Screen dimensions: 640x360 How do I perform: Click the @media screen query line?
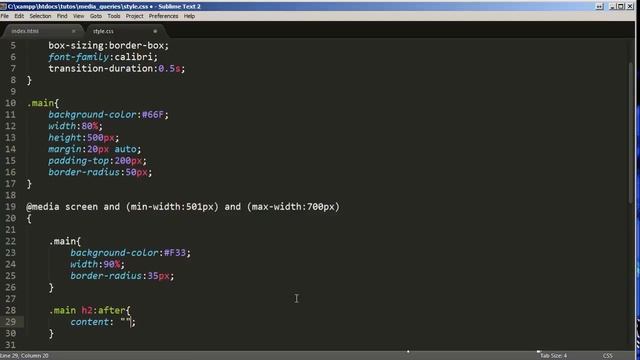click(x=183, y=207)
